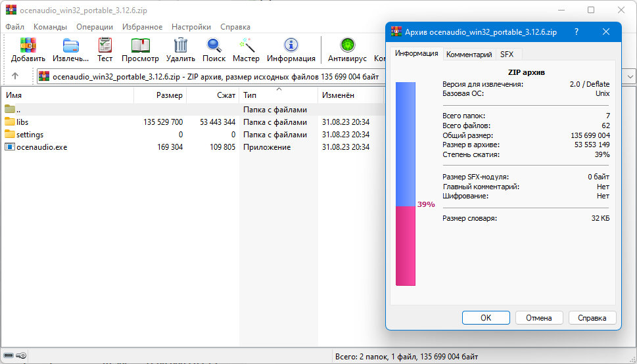Click the Удалить trash can icon
This screenshot has height=364, width=637.
point(180,45)
